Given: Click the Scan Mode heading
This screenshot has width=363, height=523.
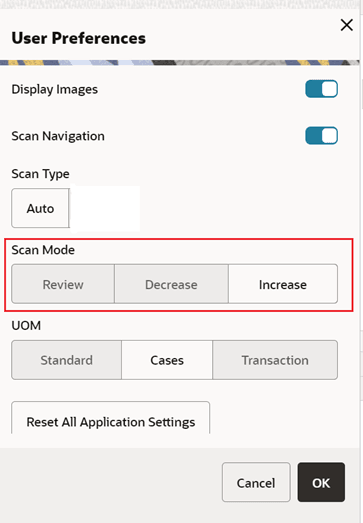Looking at the screenshot, I should tap(43, 250).
